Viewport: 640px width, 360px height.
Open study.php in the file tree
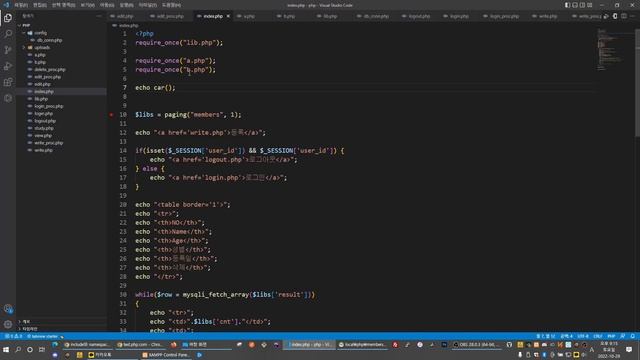[44, 128]
